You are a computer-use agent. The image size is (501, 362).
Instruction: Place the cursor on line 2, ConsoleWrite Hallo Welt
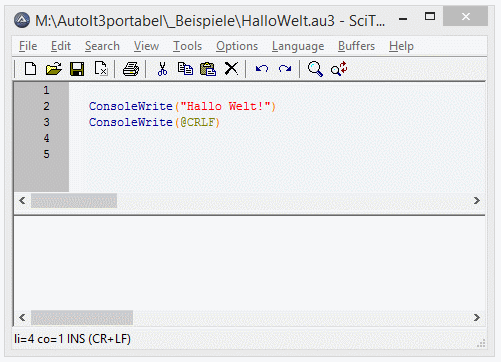[182, 106]
